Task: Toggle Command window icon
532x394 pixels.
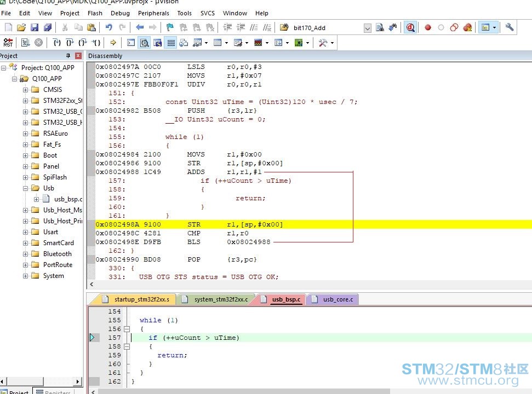Action: (131, 43)
